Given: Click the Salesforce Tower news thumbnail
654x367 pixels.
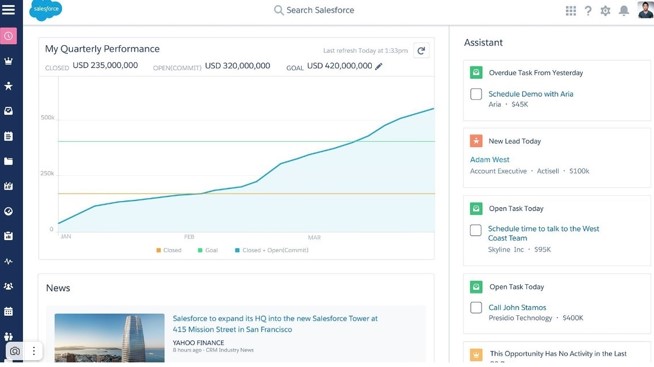Looking at the screenshot, I should 109,338.
